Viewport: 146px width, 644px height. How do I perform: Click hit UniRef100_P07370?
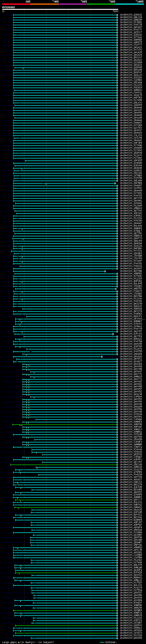[x=131, y=50]
